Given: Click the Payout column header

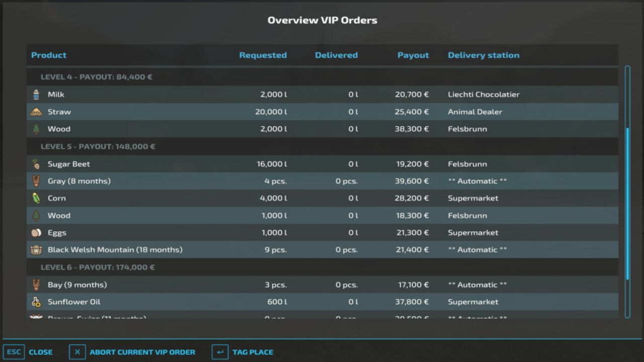Looking at the screenshot, I should tap(413, 55).
